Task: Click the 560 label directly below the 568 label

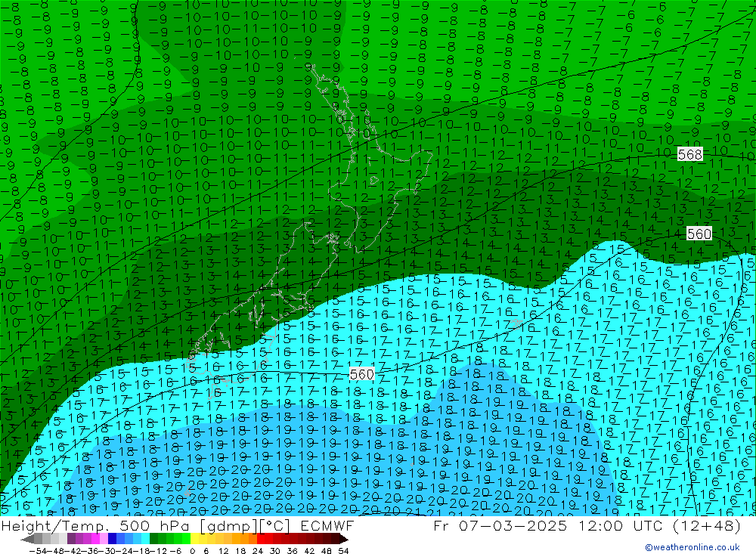Action: pos(699,234)
